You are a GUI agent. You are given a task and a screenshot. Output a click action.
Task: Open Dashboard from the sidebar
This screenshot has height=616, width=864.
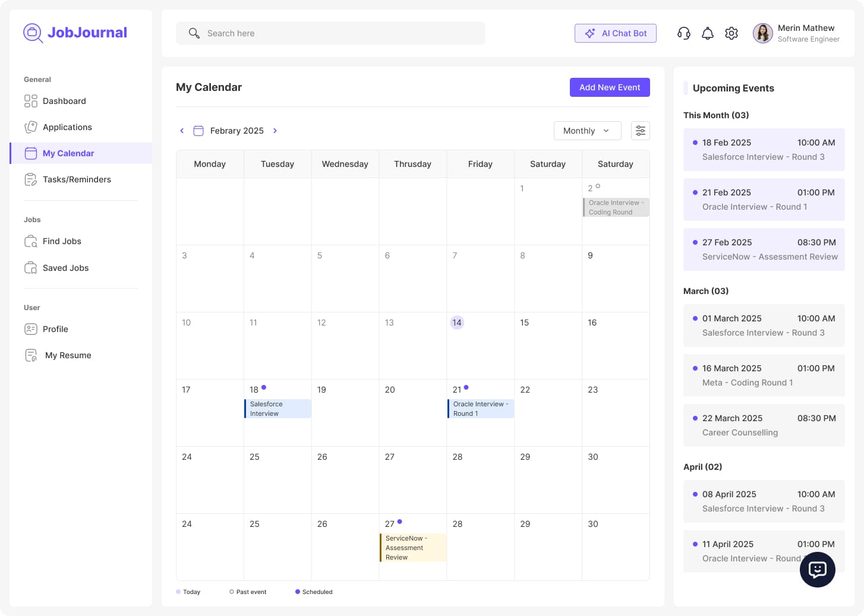pos(81,101)
